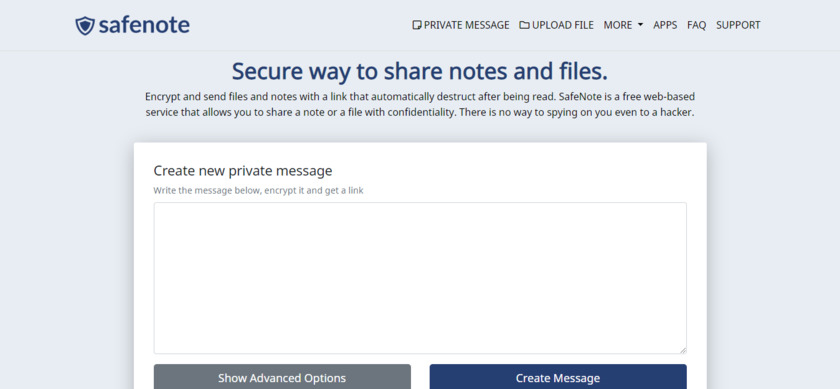Open the APPS page link
This screenshot has width=840, height=389.
665,25
